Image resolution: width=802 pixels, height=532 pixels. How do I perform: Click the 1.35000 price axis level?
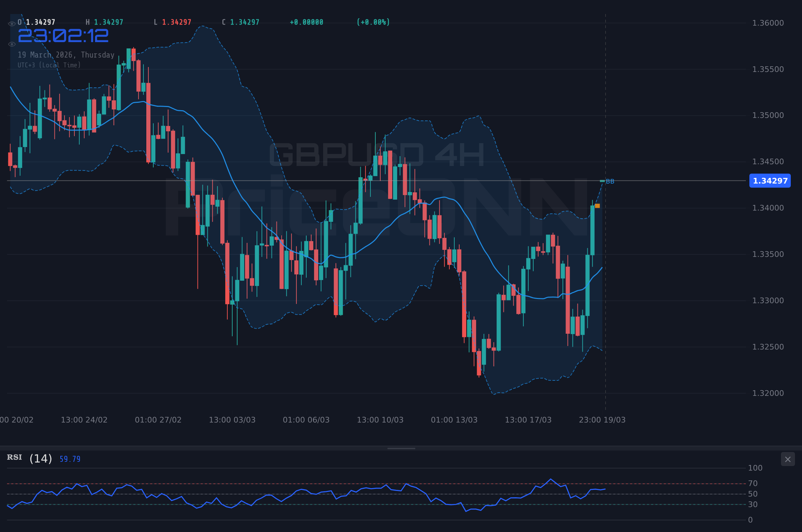768,115
